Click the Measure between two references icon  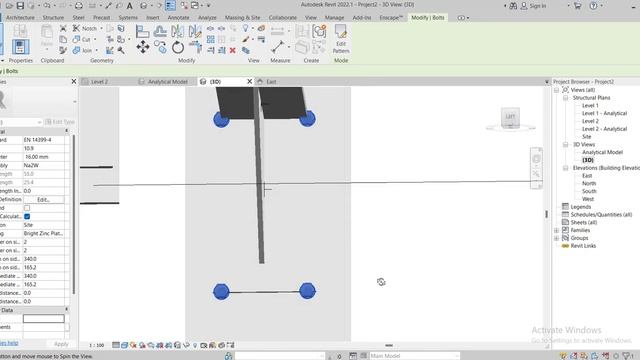tap(278, 47)
